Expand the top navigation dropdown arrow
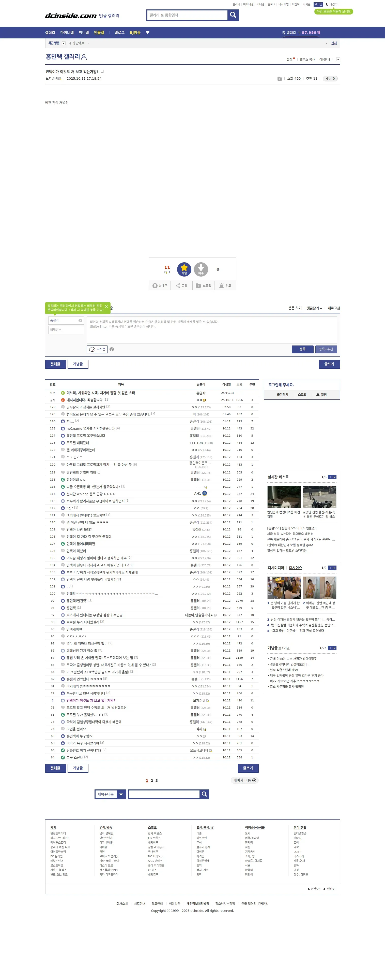Viewport: 385px width, 980px height. [x=147, y=33]
